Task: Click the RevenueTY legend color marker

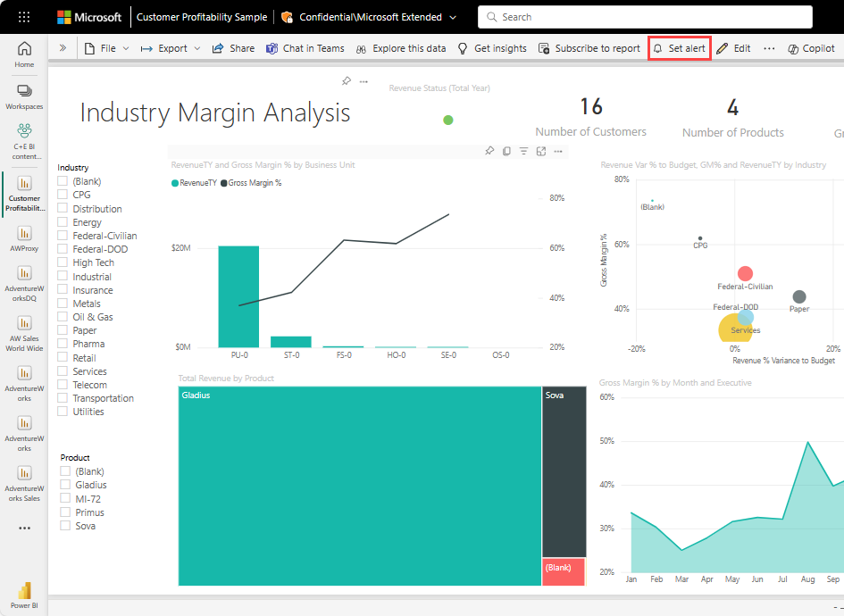Action: coord(175,183)
